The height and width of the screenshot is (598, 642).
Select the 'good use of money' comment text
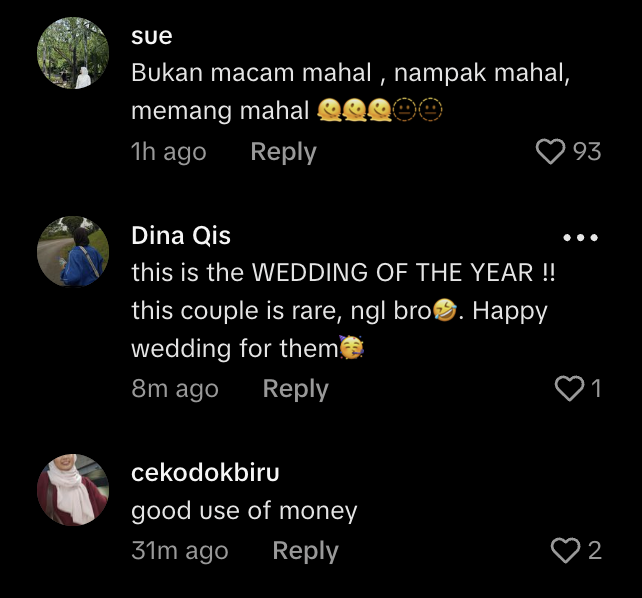[244, 511]
